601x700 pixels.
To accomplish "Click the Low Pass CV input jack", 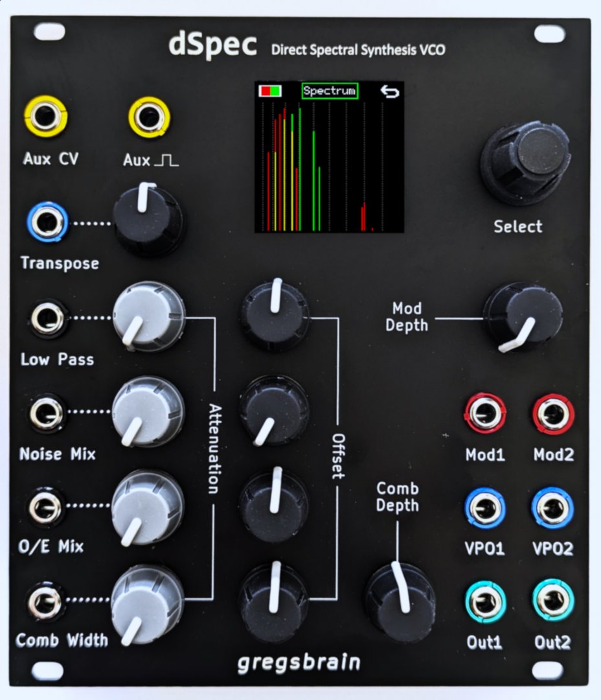I will point(48,319).
